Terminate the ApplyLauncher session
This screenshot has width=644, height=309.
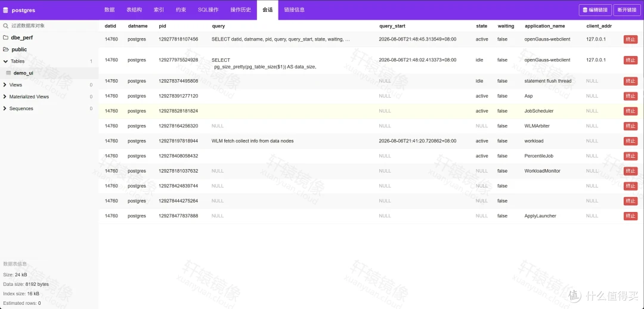(x=630, y=216)
